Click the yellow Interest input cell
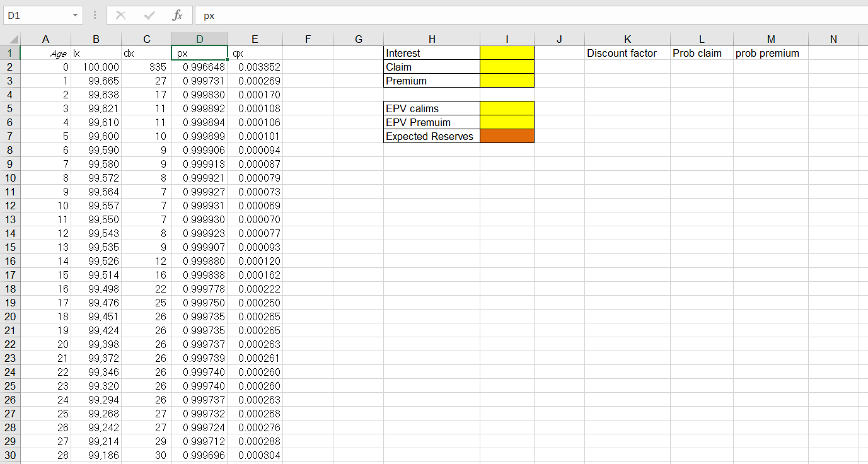The width and height of the screenshot is (868, 464). [507, 53]
